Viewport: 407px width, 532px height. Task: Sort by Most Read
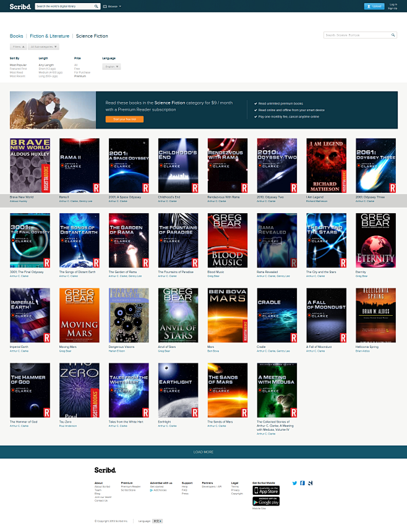16,72
